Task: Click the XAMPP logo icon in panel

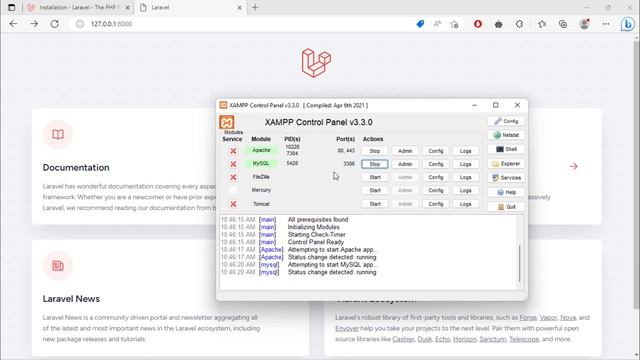Action: [227, 122]
